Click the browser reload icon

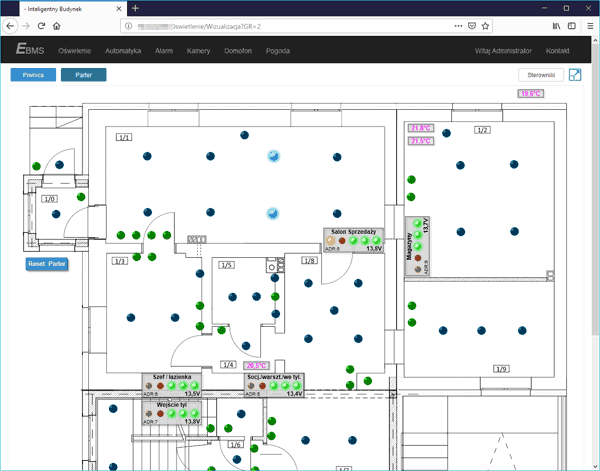42,25
